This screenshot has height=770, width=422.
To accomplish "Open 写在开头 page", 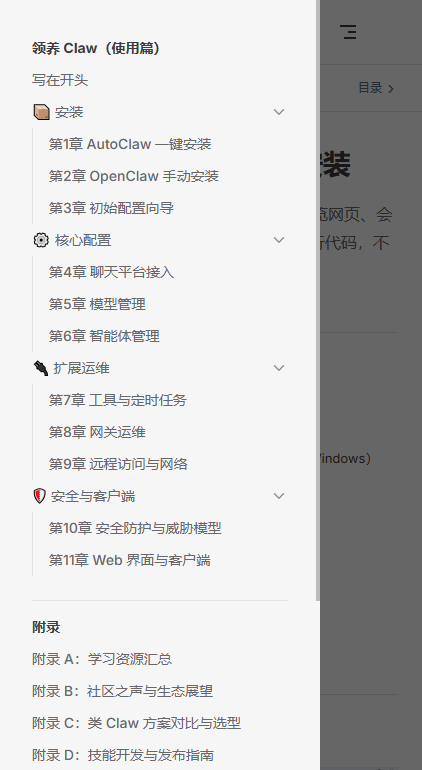I will point(60,80).
